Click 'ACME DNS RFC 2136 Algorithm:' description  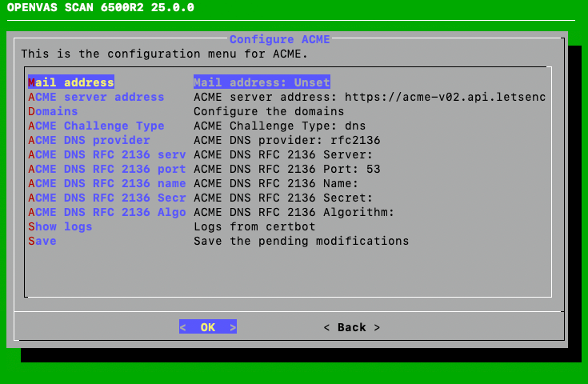294,212
